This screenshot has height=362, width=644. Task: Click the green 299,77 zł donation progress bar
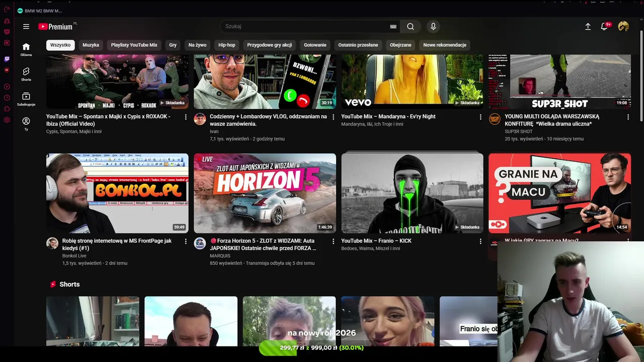[311, 348]
